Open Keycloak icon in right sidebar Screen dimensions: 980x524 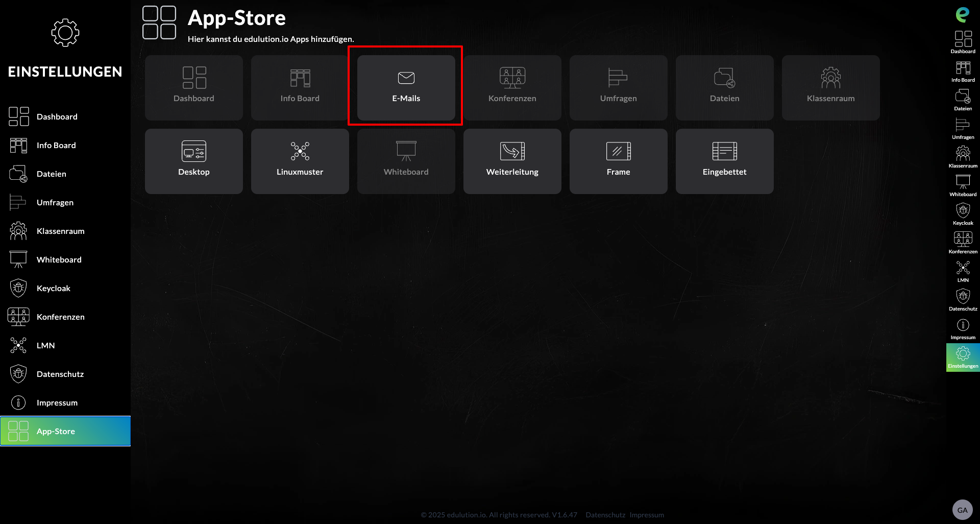[x=963, y=213]
